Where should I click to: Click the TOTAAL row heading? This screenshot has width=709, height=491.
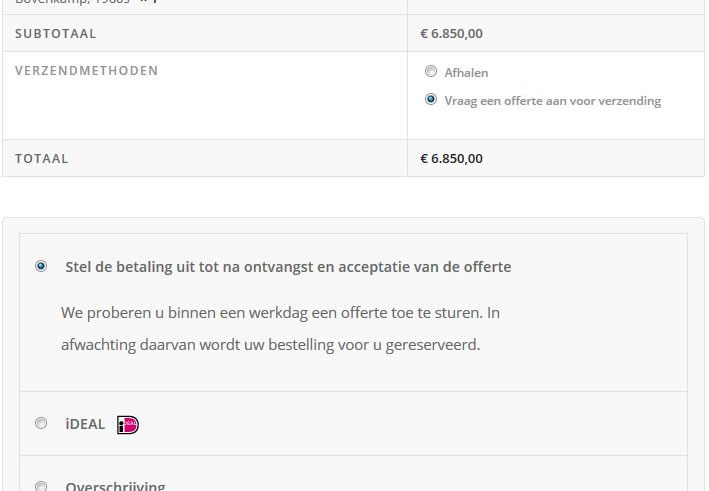point(42,159)
